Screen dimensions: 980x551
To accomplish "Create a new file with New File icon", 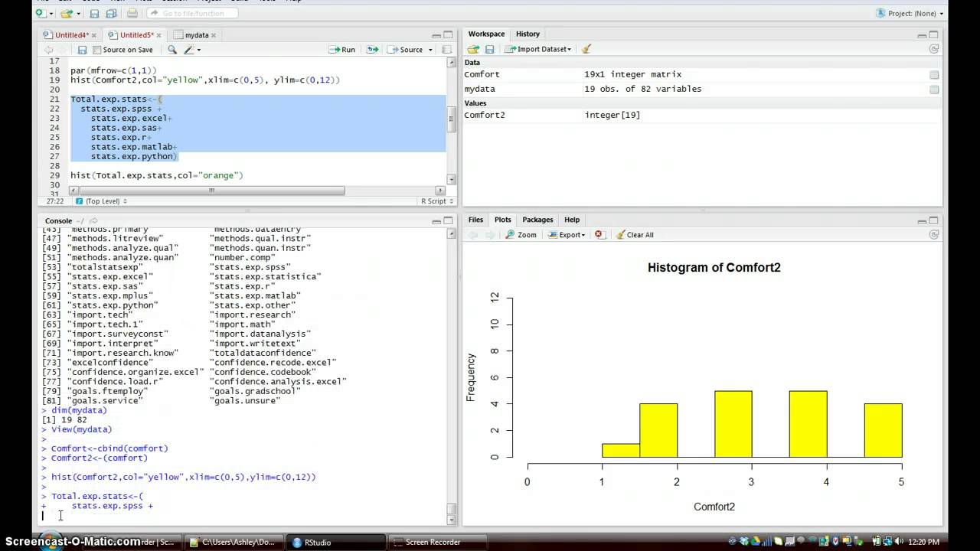I will 41,13.
